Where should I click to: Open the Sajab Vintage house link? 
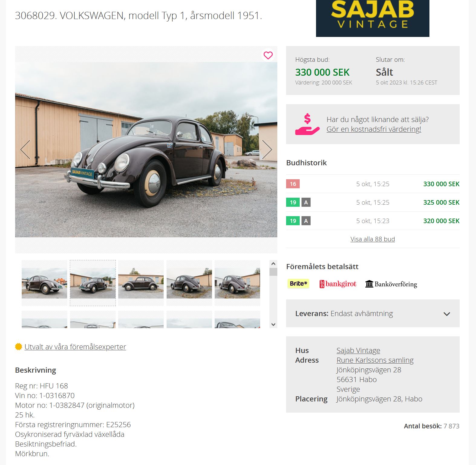click(358, 351)
